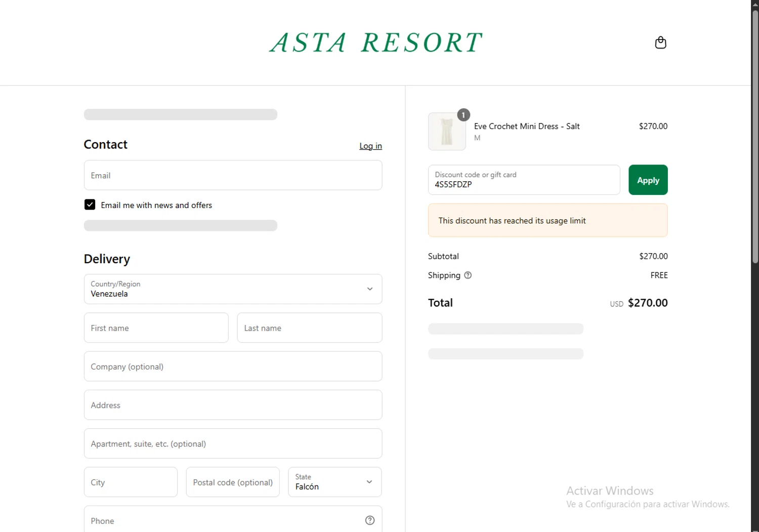The width and height of the screenshot is (759, 532).
Task: Click the Company (optional) field
Action: pyautogui.click(x=233, y=366)
